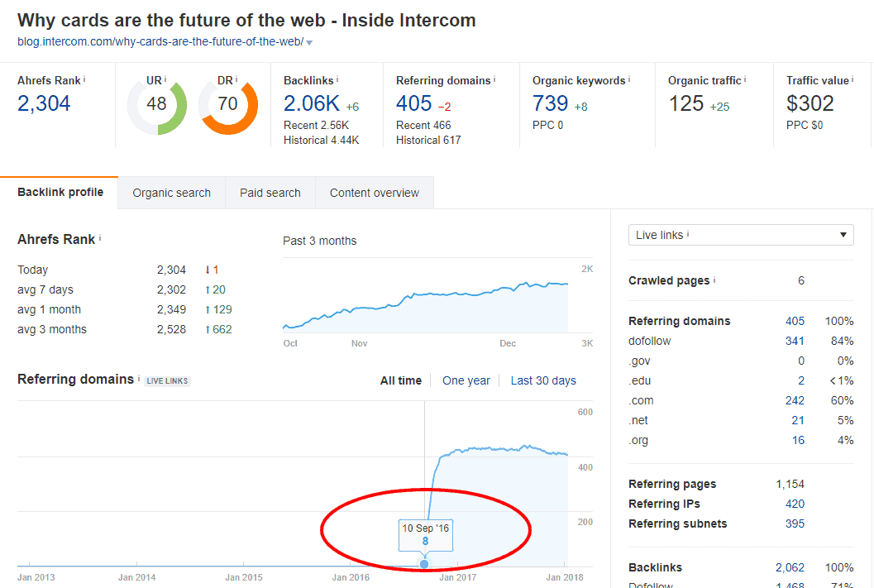Screen dimensions: 874x588
Task: Show info for Crawled pages
Action: tap(714, 280)
